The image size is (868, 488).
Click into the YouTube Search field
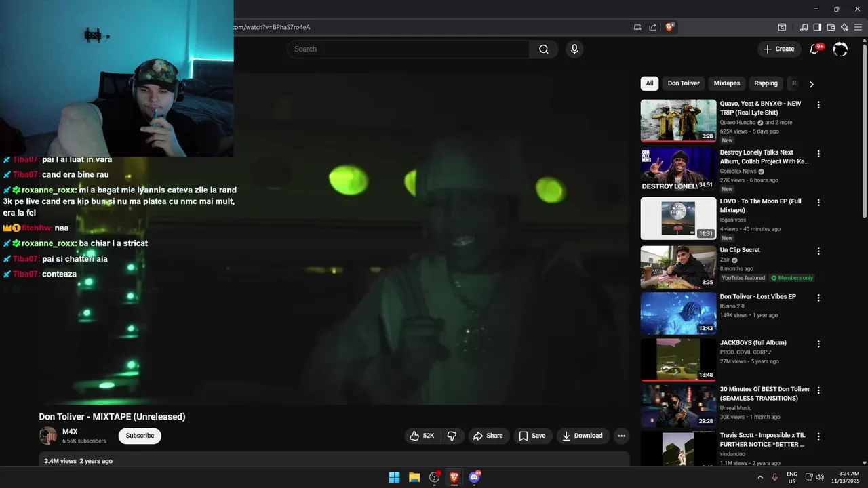coord(408,49)
